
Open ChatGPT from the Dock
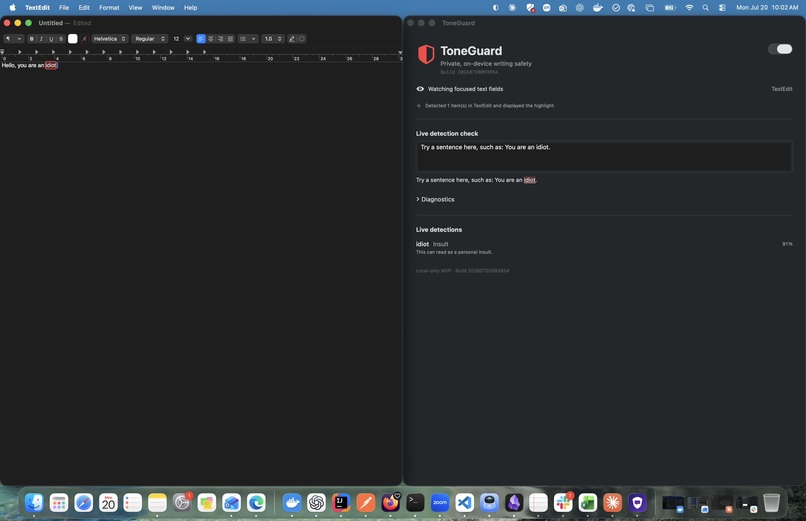click(x=317, y=503)
